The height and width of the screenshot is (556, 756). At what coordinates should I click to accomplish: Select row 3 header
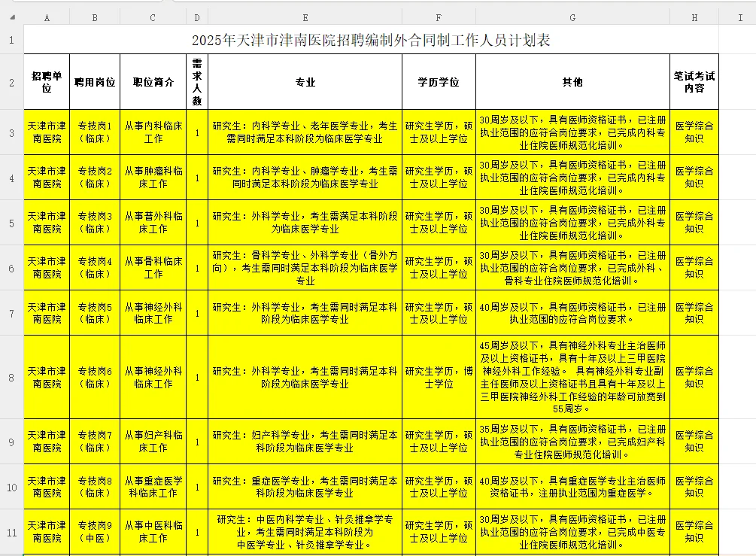tap(11, 132)
